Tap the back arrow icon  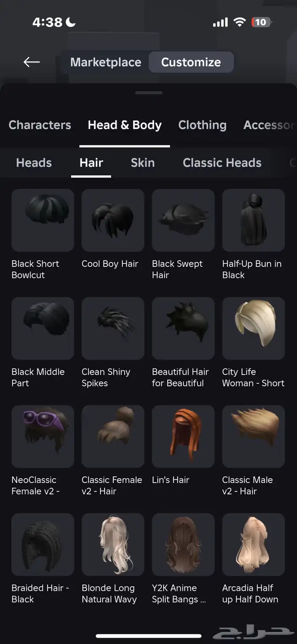[x=31, y=62]
